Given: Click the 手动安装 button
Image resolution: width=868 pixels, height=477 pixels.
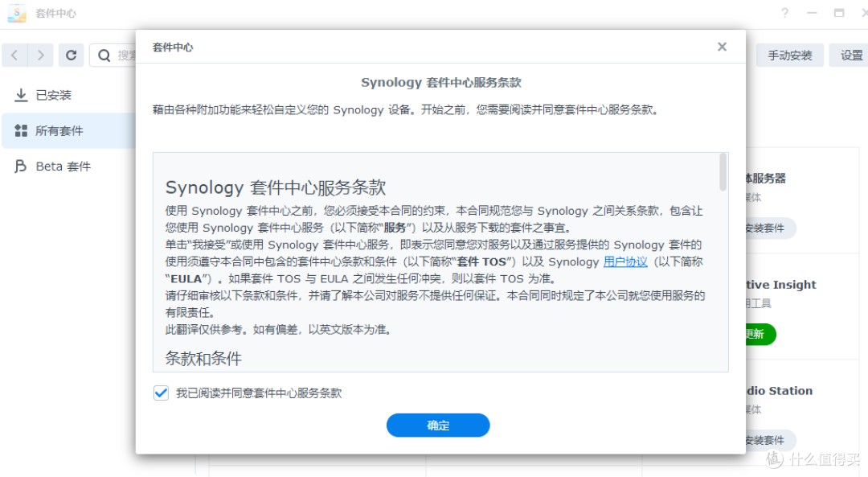Looking at the screenshot, I should pyautogui.click(x=790, y=56).
